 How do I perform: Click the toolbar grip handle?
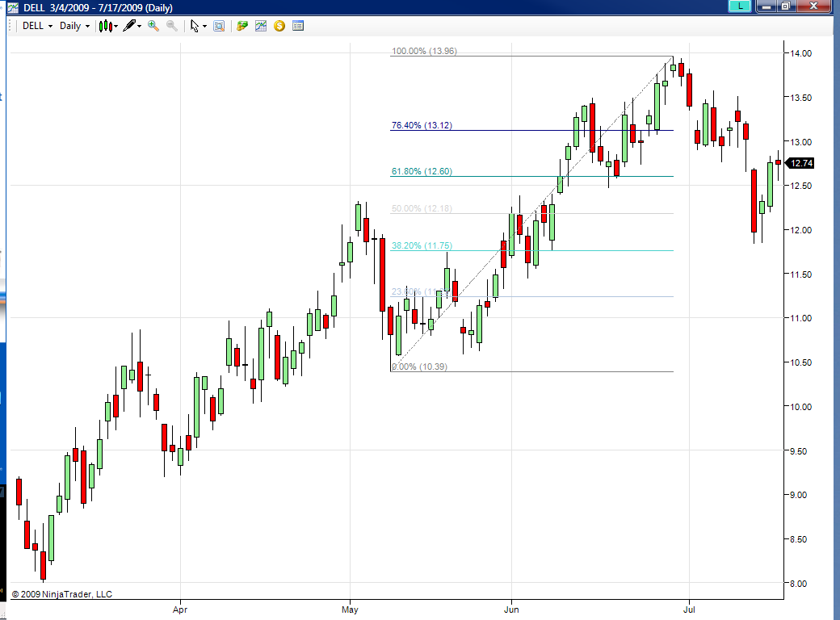(x=10, y=26)
